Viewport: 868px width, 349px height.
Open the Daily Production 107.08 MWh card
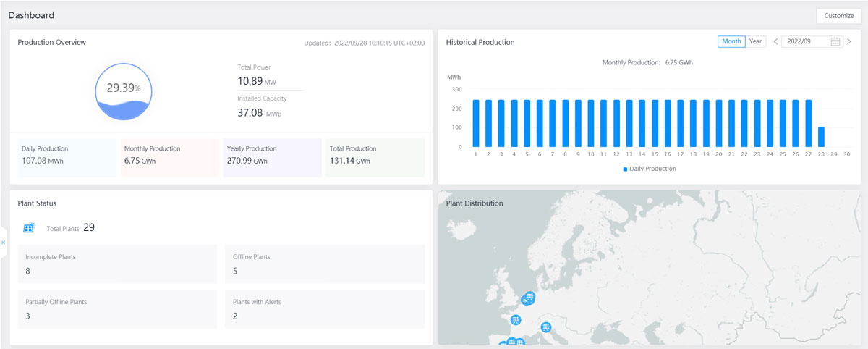point(67,158)
